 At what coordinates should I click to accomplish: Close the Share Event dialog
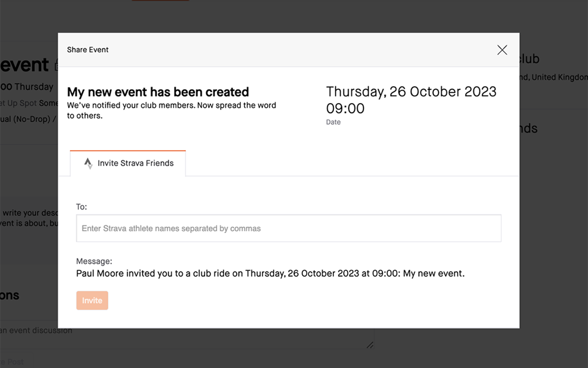tap(502, 50)
